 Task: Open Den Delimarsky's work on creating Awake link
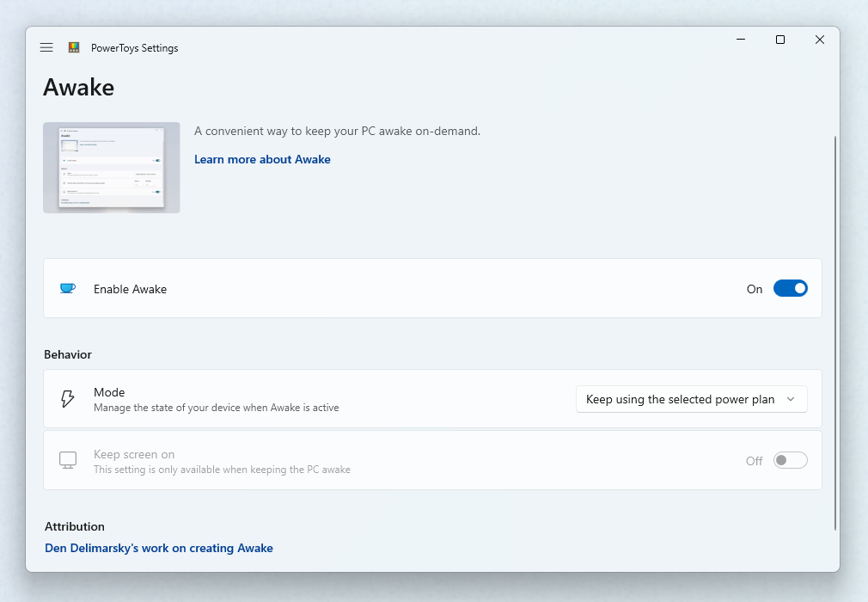(x=158, y=548)
